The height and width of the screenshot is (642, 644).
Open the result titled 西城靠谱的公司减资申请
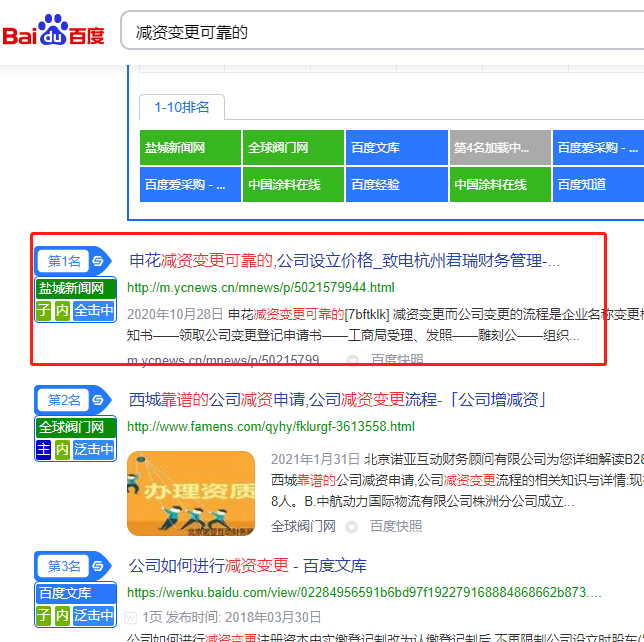click(338, 400)
